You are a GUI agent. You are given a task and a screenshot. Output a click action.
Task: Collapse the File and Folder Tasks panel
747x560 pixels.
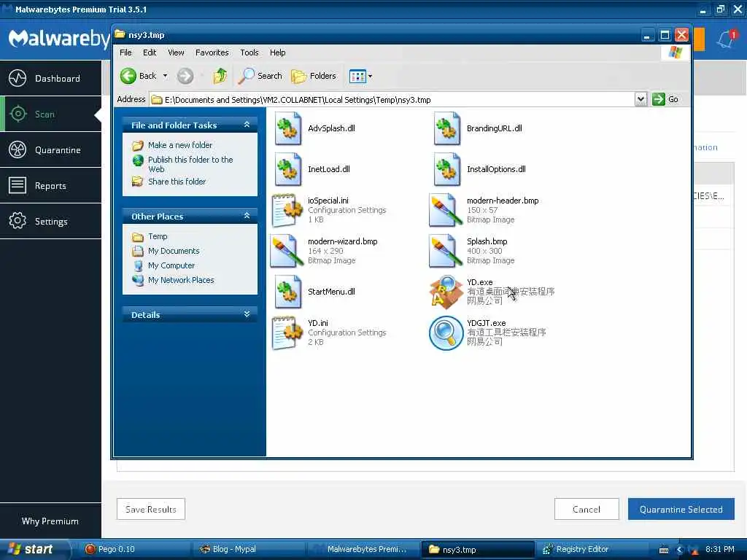pyautogui.click(x=247, y=125)
